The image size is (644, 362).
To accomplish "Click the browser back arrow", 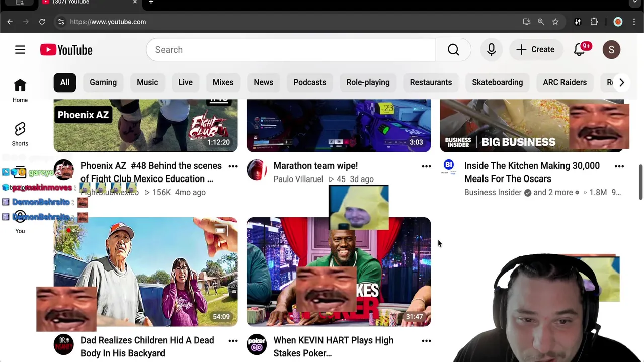I will click(x=10, y=22).
